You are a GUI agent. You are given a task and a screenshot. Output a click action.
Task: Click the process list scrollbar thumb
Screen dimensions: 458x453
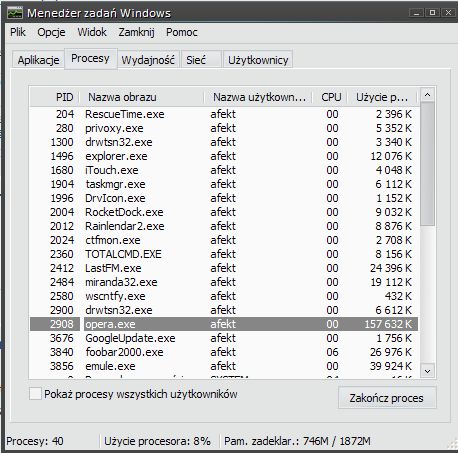coord(428,164)
